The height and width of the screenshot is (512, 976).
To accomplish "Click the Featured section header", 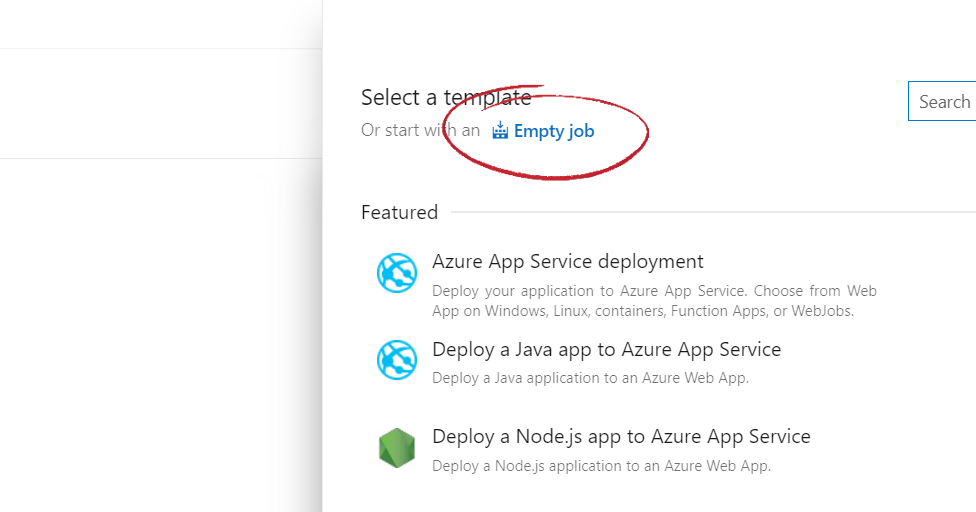I will (399, 212).
